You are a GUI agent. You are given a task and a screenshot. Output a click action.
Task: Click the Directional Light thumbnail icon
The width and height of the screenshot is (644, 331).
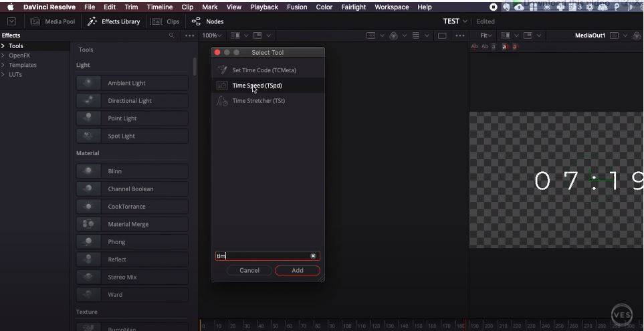88,100
